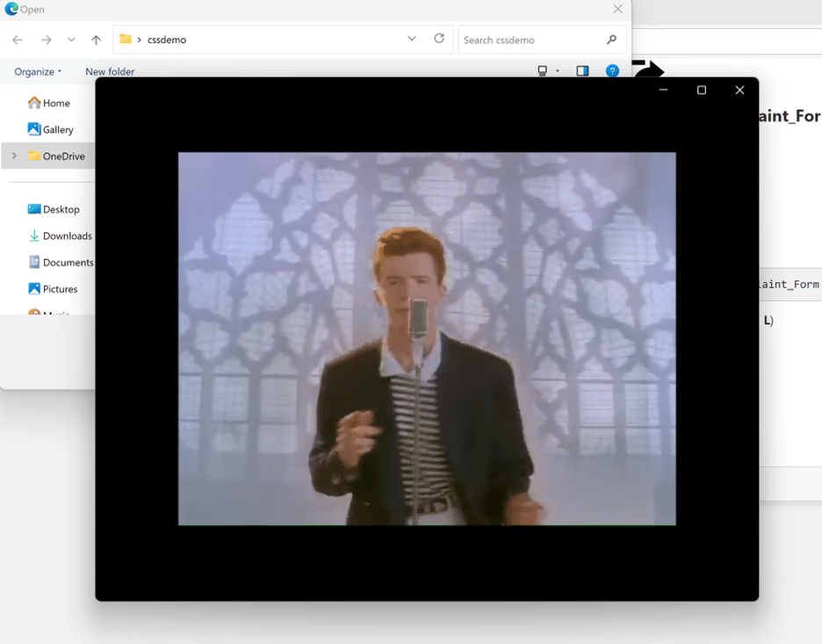Viewport: 822px width, 644px height.
Task: Open the Organize menu
Action: 37,71
